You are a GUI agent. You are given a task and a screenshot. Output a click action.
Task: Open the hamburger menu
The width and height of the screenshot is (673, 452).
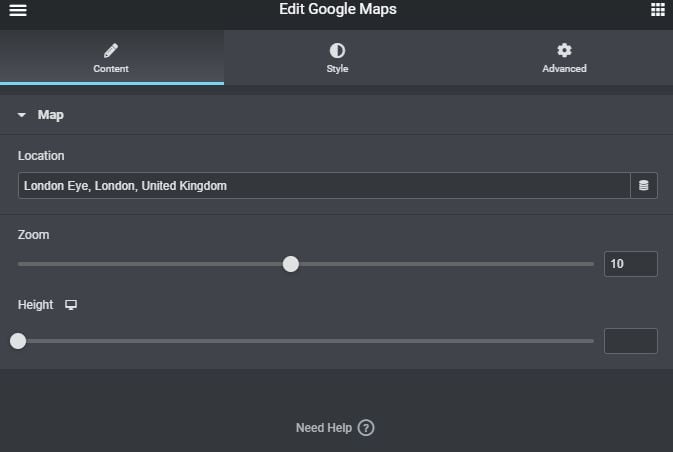(18, 10)
